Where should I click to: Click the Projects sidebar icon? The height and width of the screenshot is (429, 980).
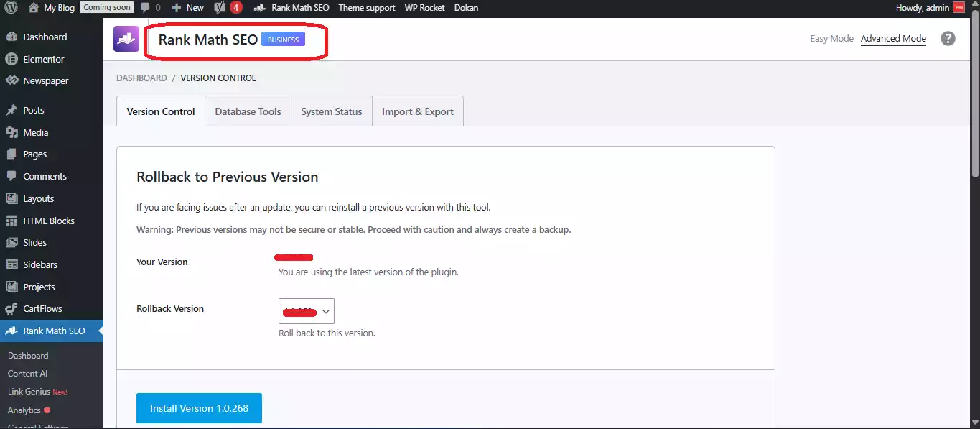(x=11, y=287)
